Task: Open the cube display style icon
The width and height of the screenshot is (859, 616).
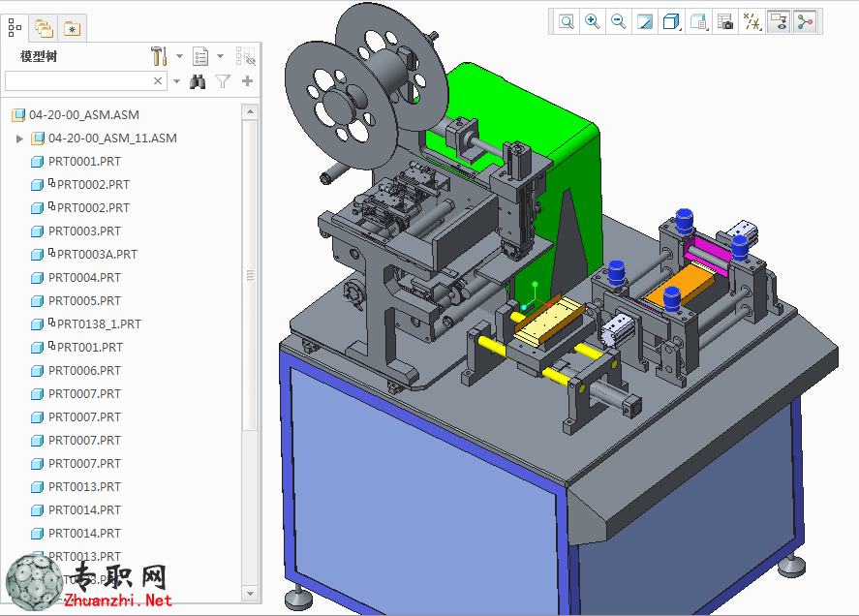Action: pyautogui.click(x=671, y=22)
